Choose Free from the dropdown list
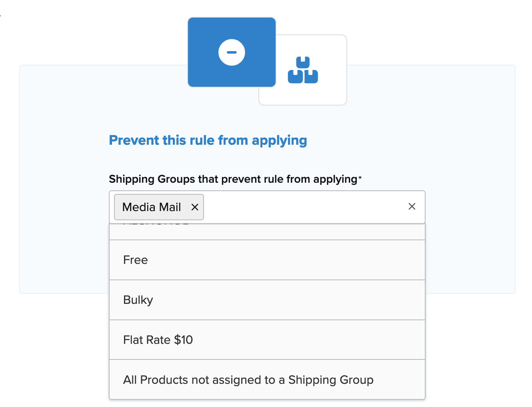The height and width of the screenshot is (407, 532). pos(135,260)
